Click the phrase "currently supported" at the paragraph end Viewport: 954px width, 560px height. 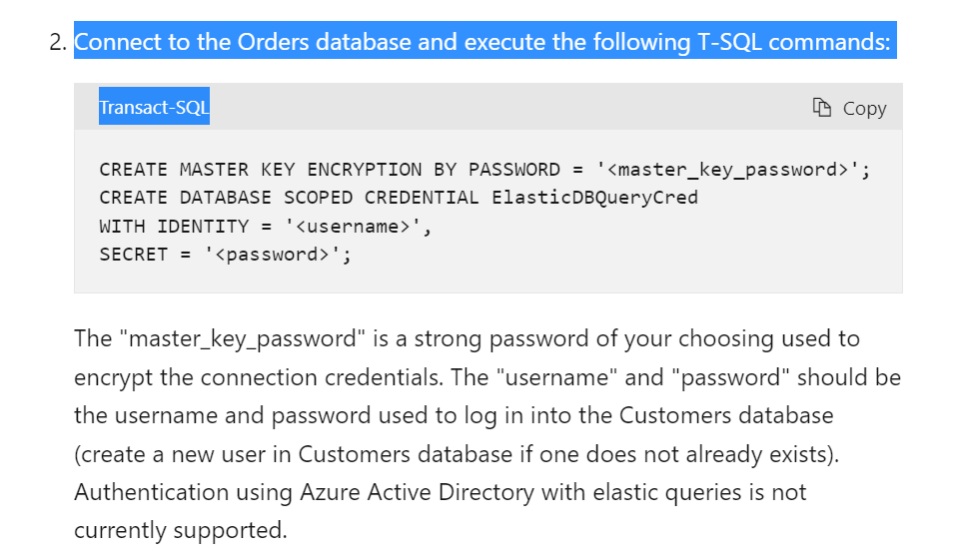(180, 530)
